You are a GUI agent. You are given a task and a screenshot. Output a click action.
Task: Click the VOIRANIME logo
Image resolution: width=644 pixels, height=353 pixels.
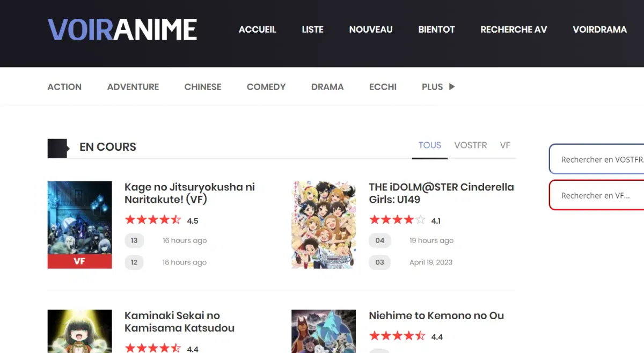[122, 30]
